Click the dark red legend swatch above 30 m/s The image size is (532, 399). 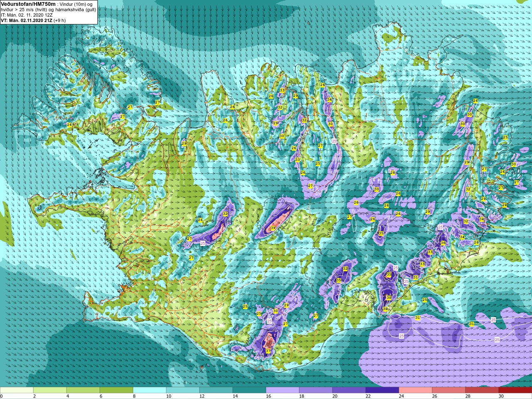tap(515, 390)
